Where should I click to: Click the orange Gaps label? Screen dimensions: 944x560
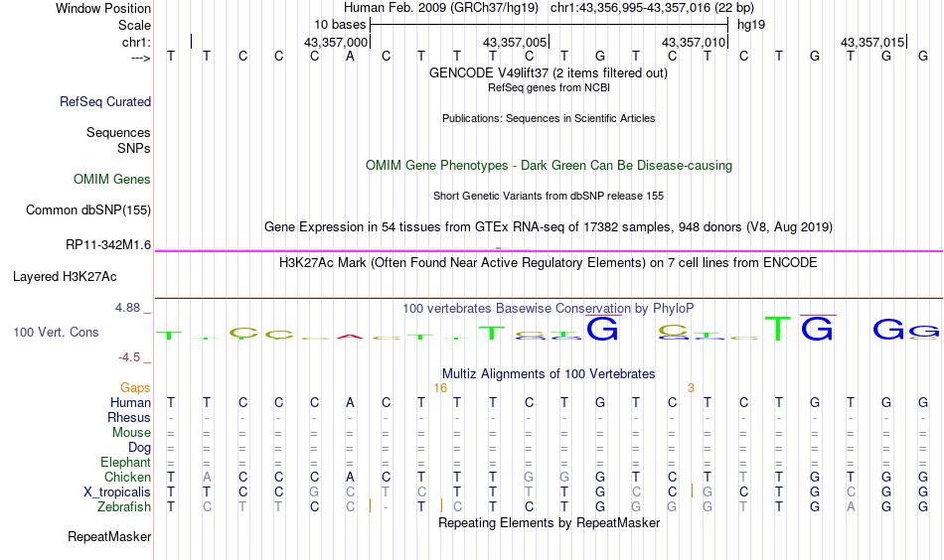[x=135, y=388]
